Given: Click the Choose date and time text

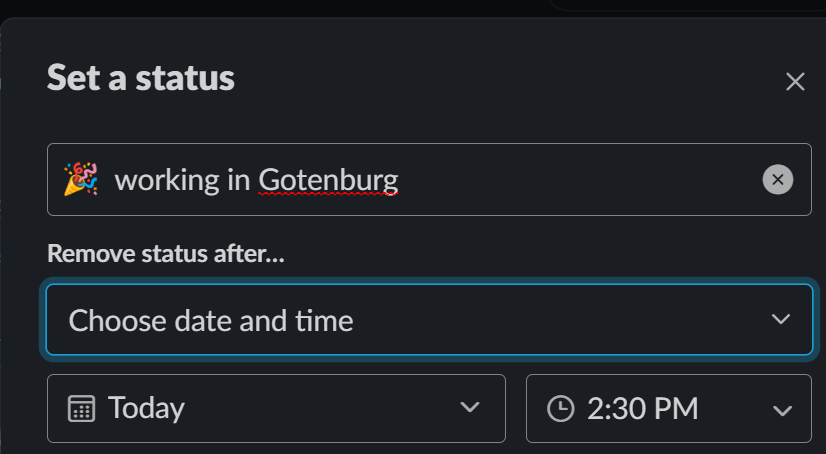Looking at the screenshot, I should pos(211,321).
